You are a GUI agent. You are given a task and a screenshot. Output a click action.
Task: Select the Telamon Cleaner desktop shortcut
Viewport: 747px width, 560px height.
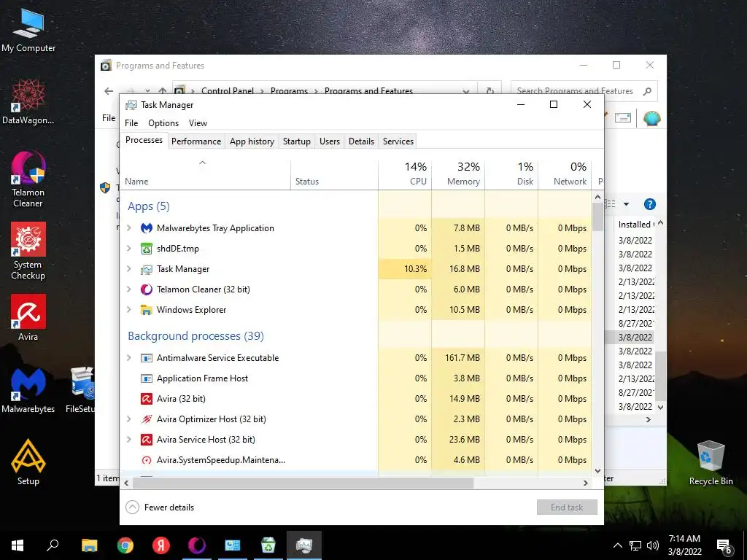(x=28, y=179)
